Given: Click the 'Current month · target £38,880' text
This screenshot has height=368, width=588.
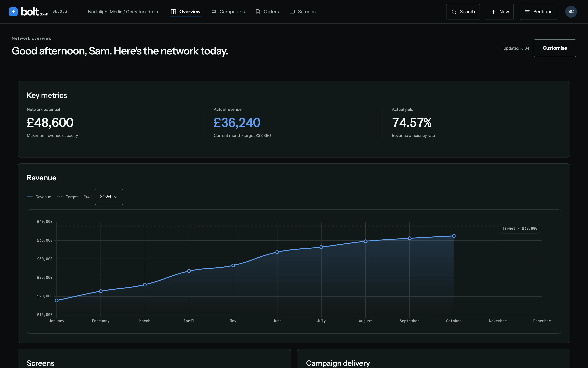Looking at the screenshot, I should point(242,136).
